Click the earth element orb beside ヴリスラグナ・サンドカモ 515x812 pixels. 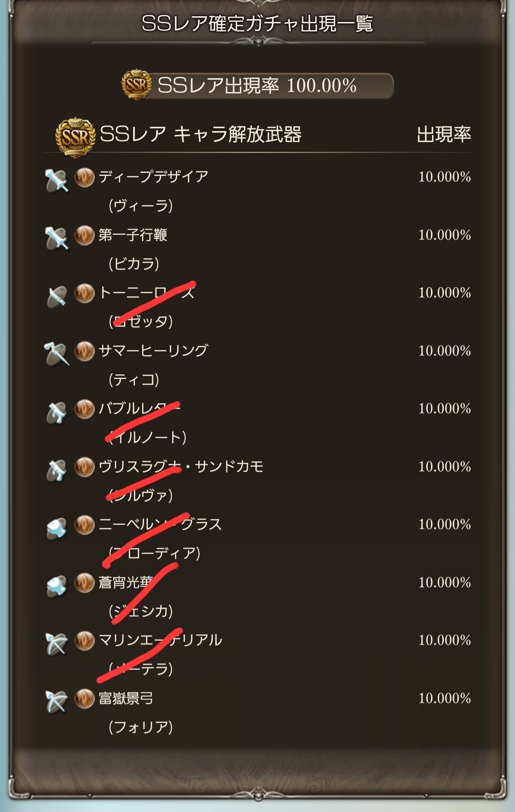(85, 467)
